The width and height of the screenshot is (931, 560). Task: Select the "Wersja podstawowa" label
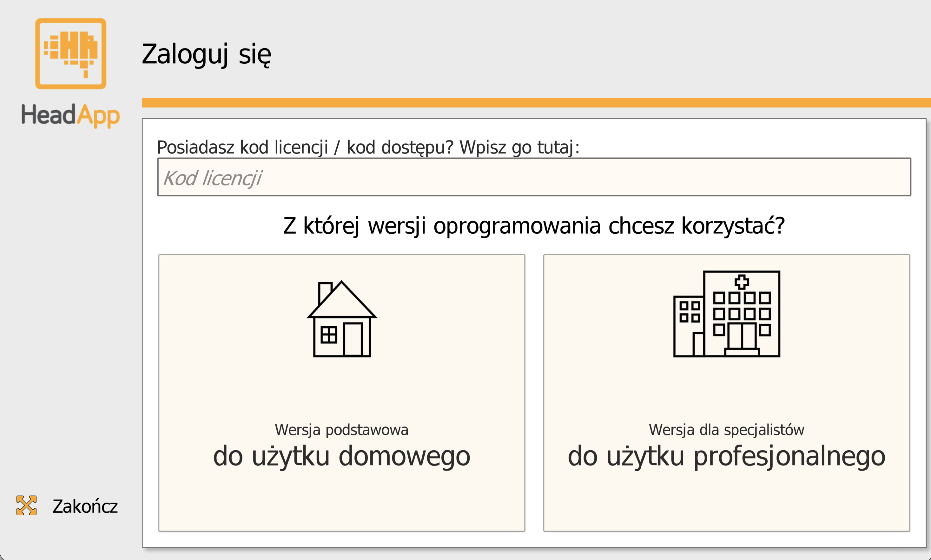point(342,429)
